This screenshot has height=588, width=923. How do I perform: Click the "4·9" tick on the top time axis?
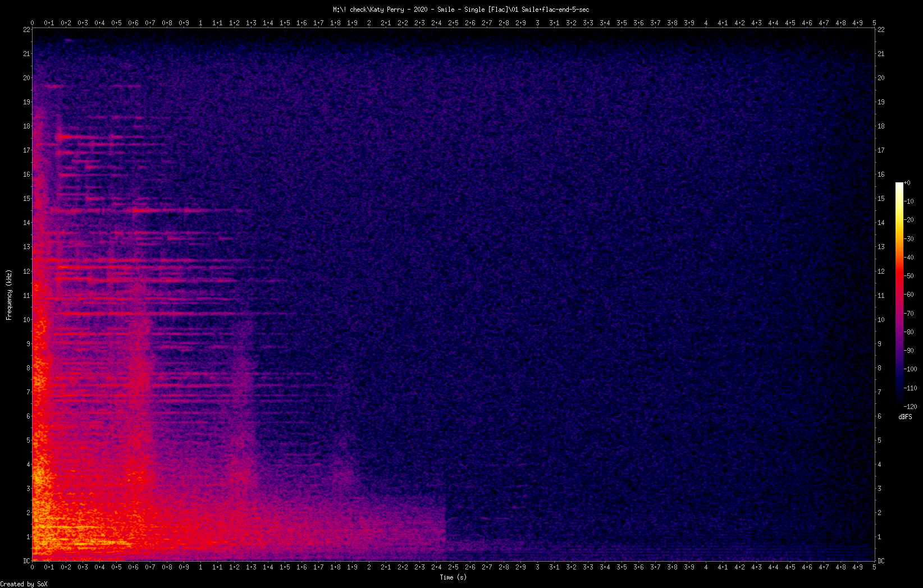point(857,23)
